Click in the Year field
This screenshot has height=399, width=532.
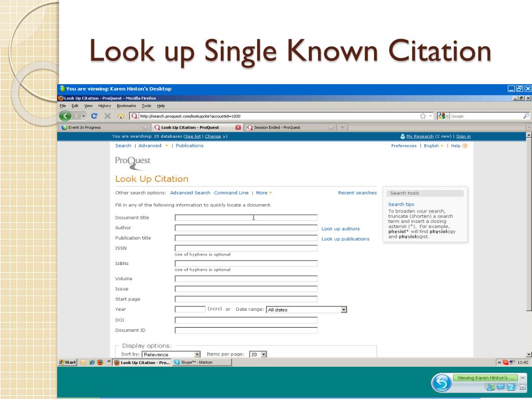click(190, 309)
